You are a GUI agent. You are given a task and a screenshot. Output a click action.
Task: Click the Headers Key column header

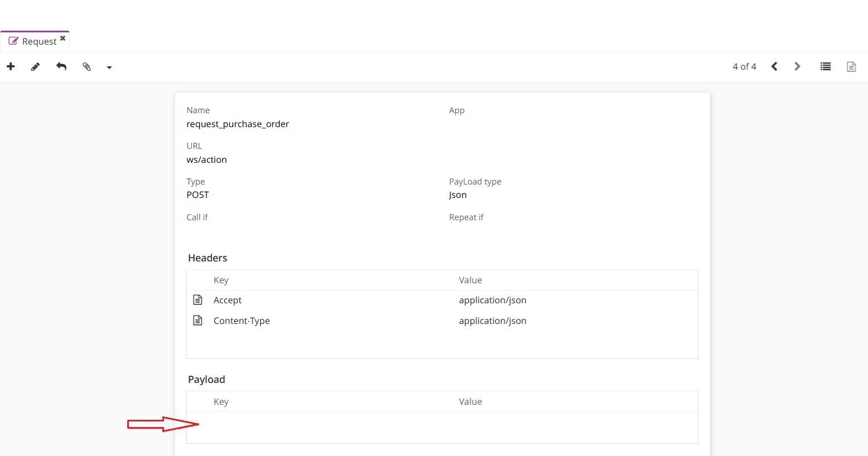coord(221,280)
